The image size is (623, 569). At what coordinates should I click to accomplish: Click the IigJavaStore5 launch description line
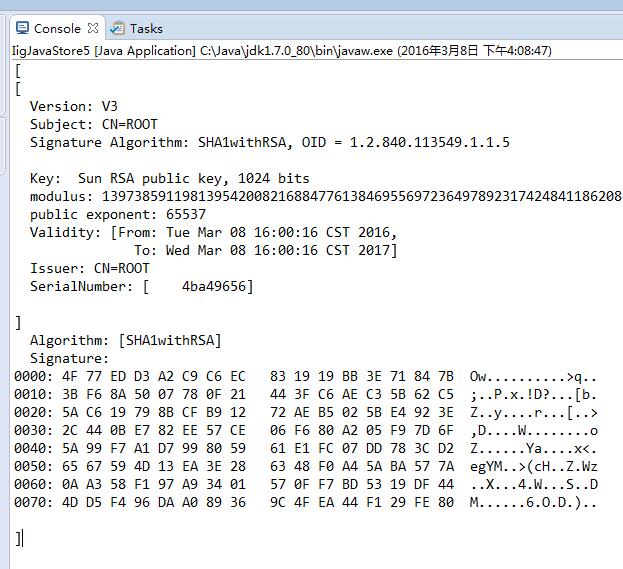click(282, 51)
